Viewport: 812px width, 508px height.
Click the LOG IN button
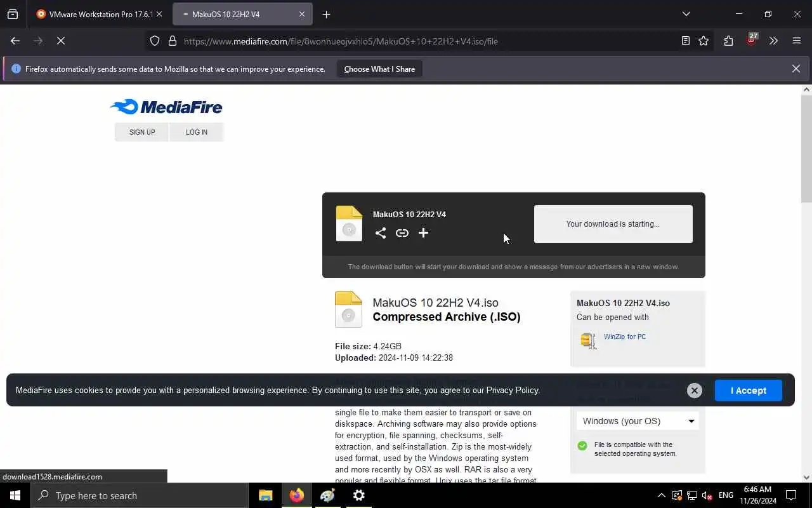coord(197,132)
